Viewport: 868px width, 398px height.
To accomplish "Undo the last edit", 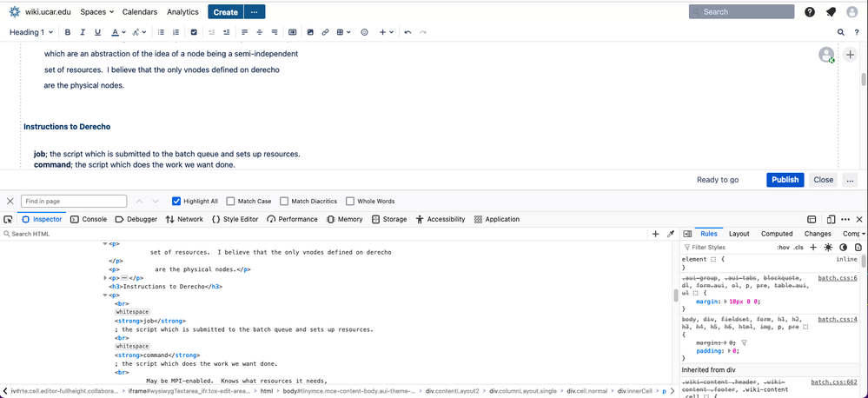I will (408, 32).
